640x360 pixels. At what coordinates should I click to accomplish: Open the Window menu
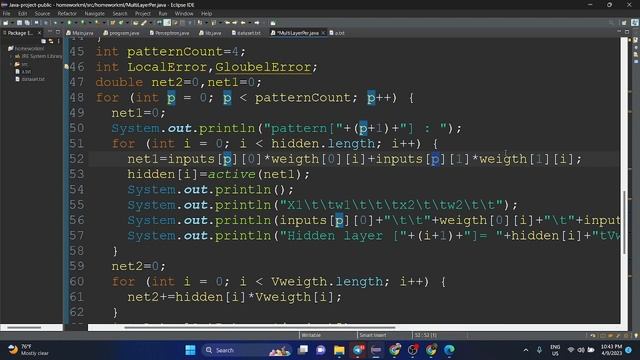[184, 13]
